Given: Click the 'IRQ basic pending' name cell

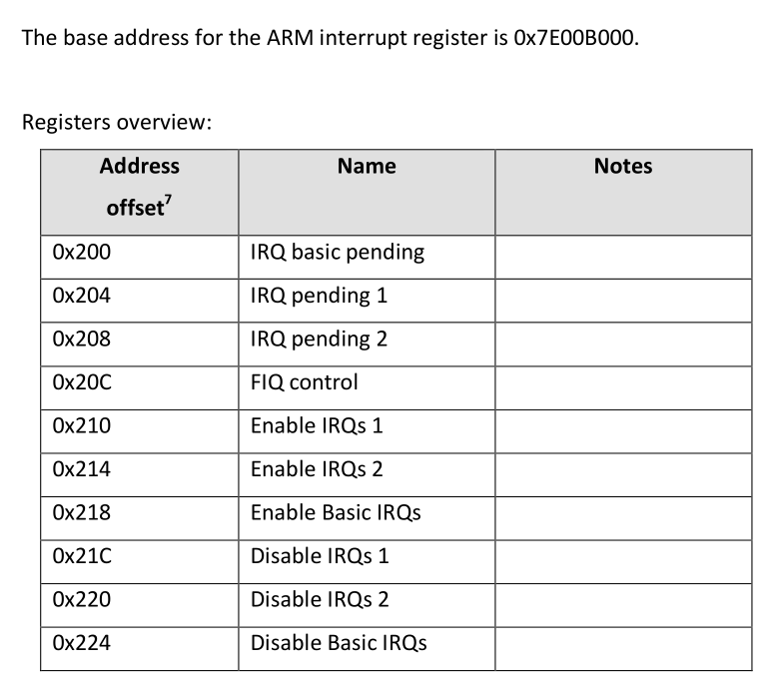Looking at the screenshot, I should tap(338, 253).
